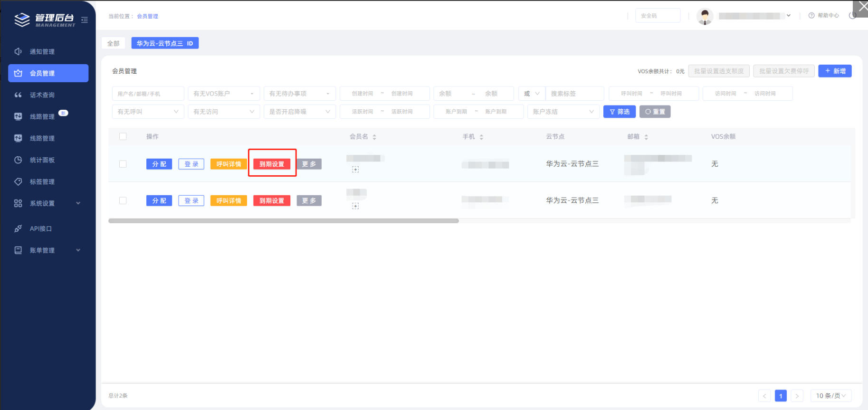Image resolution: width=868 pixels, height=410 pixels.
Task: Check the second member row checkbox
Action: 123,200
